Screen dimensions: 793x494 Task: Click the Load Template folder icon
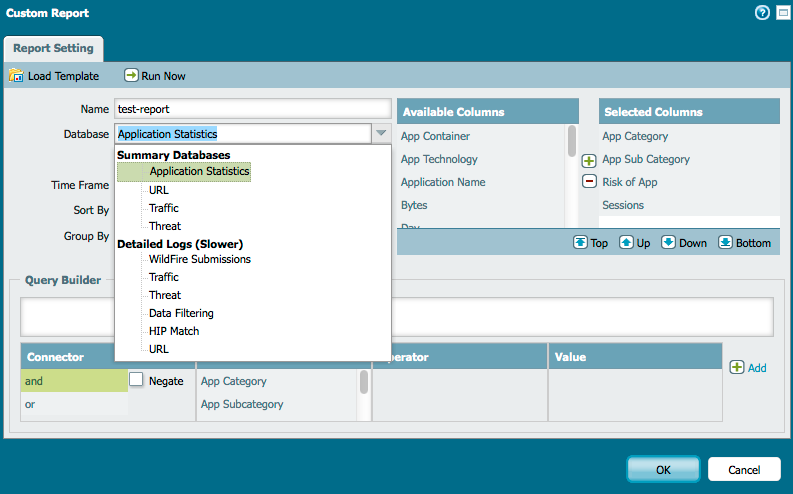[16, 76]
